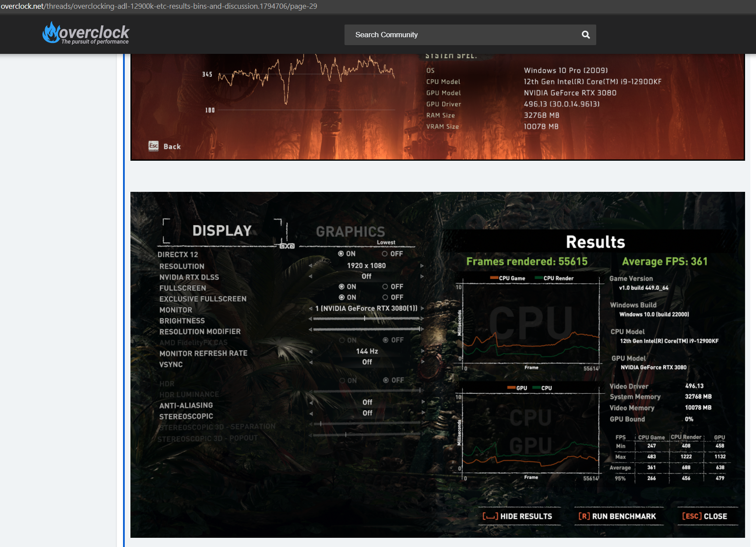This screenshot has width=756, height=547.
Task: Click left arrow of the Monitor selector
Action: pos(311,308)
